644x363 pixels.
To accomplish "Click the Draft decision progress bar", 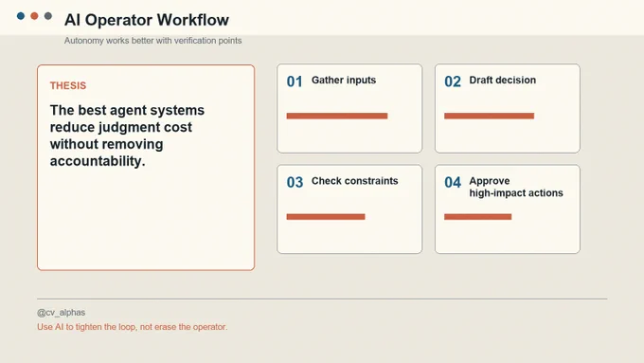I will tap(489, 116).
